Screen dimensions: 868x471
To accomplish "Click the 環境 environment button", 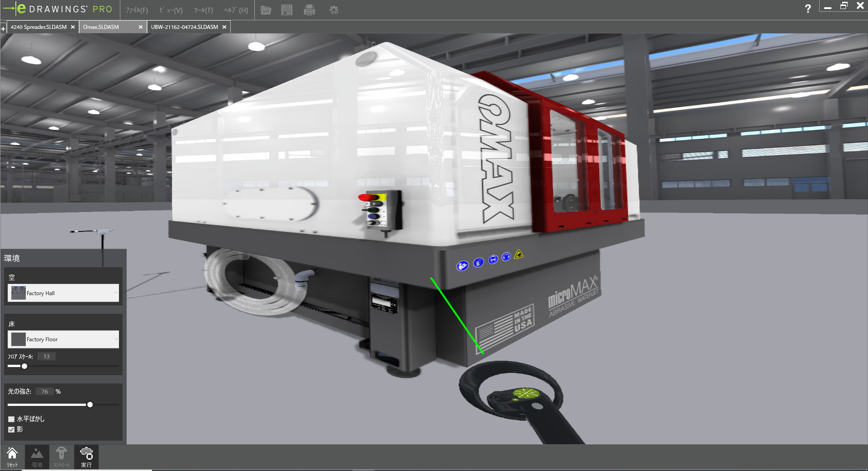I will coord(37,457).
